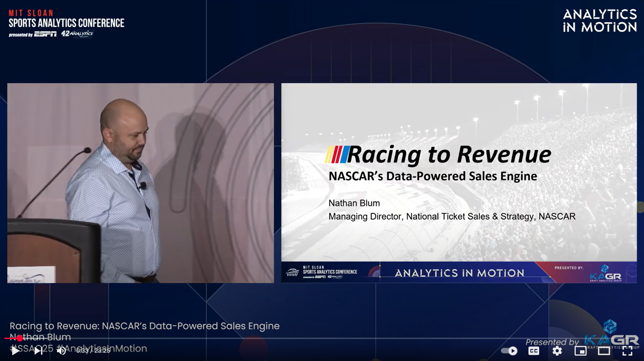Toggle the autoplay switch
Screen dimensions: 644x361
509,351
